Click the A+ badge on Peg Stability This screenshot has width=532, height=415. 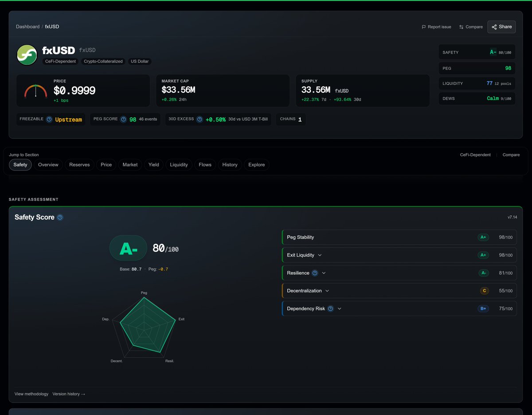(x=483, y=237)
